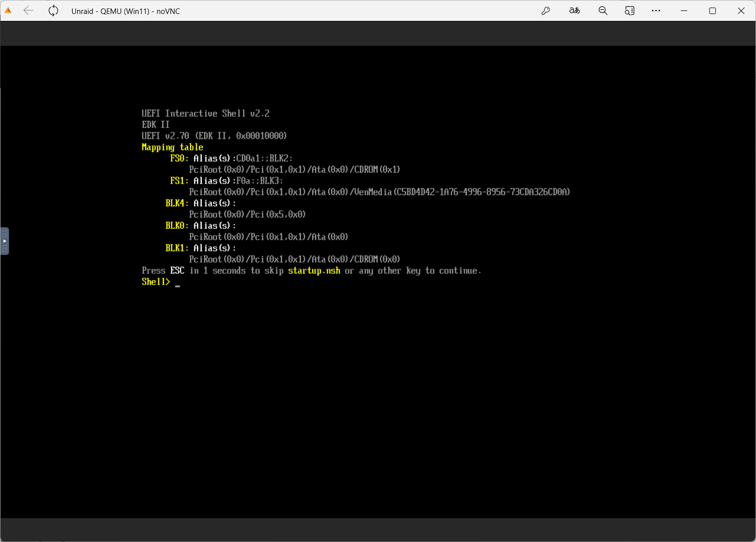Click the 'Mapping table' heading
This screenshot has width=756, height=542.
172,147
